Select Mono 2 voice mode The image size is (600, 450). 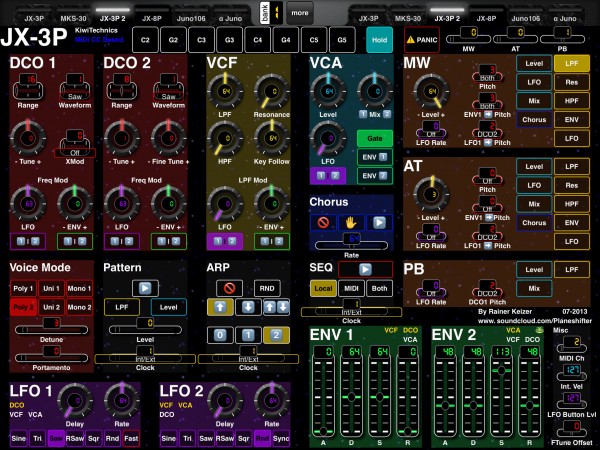(x=80, y=307)
